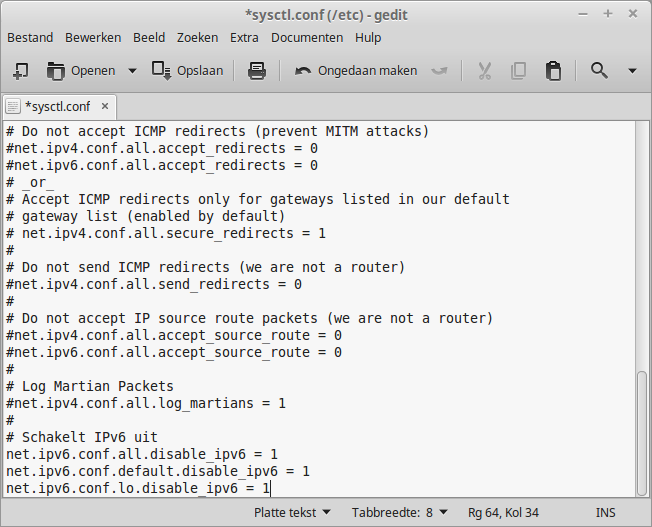Undo with Ongedaan maken
652x527 pixels.
[x=356, y=71]
